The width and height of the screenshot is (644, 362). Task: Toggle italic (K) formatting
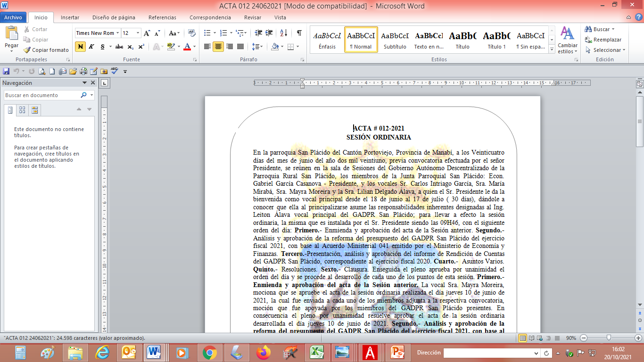pyautogui.click(x=91, y=47)
